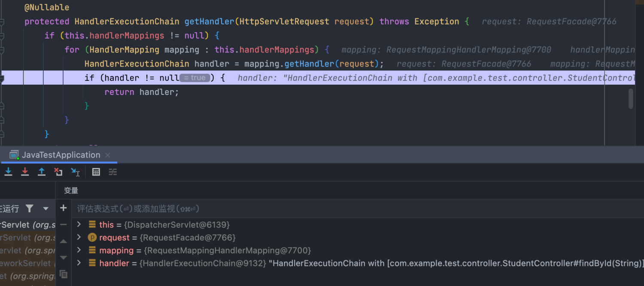Close the JavaTestApplication debug tab
Screen dimensions: 644x286
pos(108,155)
